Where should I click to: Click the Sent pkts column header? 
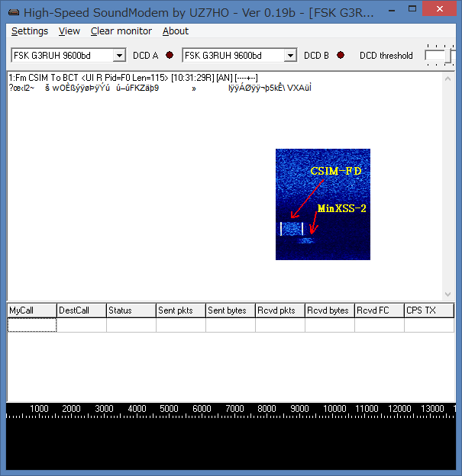tap(181, 310)
